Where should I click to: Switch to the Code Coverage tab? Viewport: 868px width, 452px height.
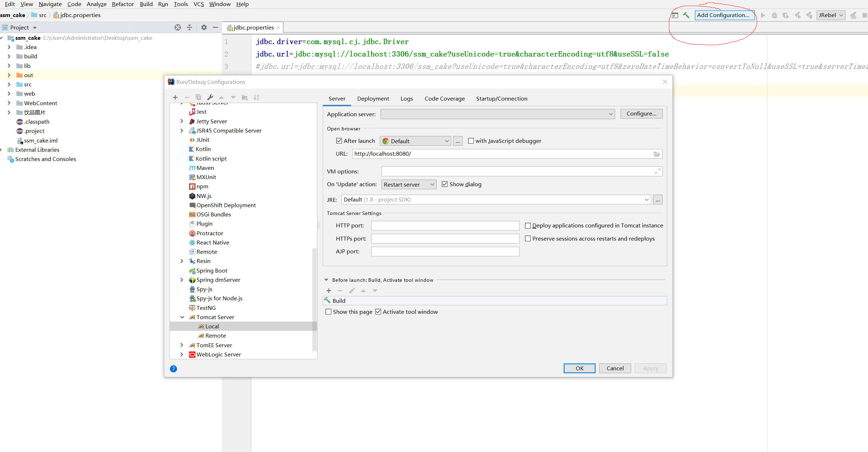tap(444, 99)
